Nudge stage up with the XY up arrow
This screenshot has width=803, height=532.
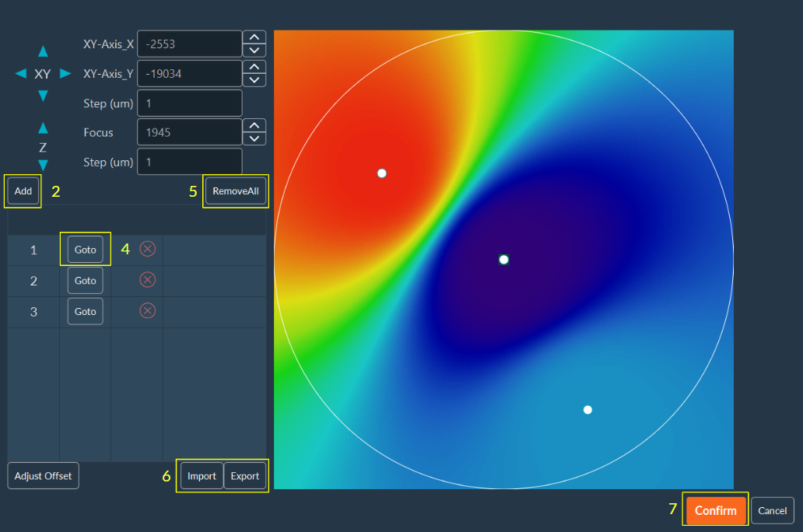click(x=43, y=51)
